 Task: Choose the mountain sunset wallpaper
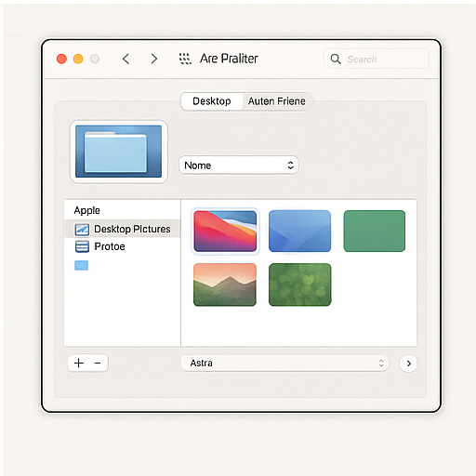[x=225, y=284]
